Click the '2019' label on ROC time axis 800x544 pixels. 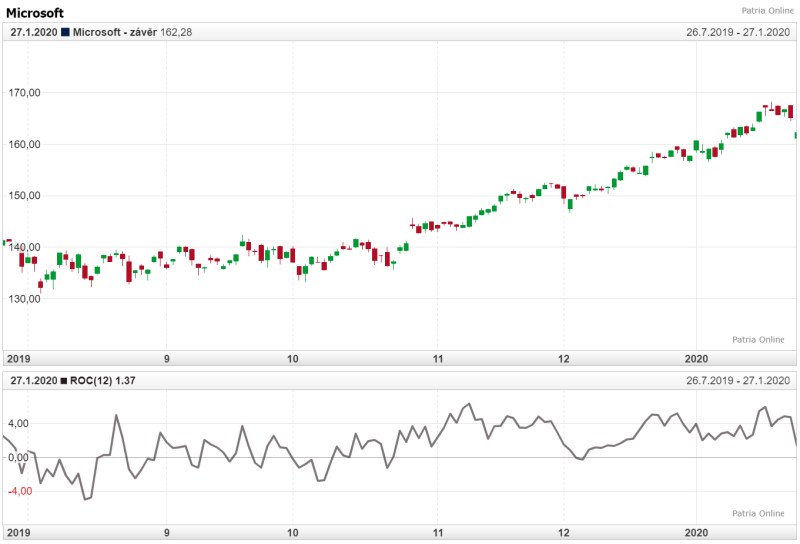point(19,532)
